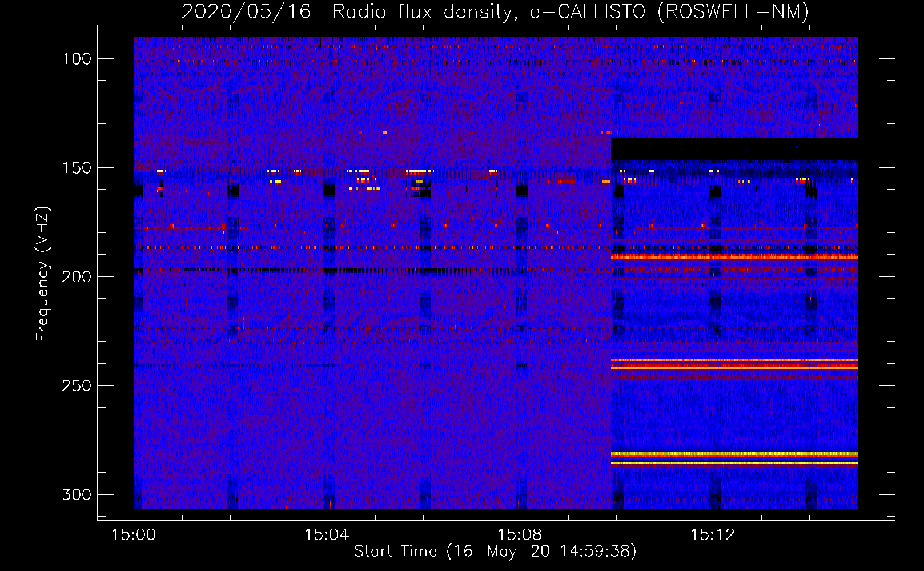This screenshot has width=924, height=571.
Task: Click the bright double line near 240 MHz
Action: tap(734, 364)
